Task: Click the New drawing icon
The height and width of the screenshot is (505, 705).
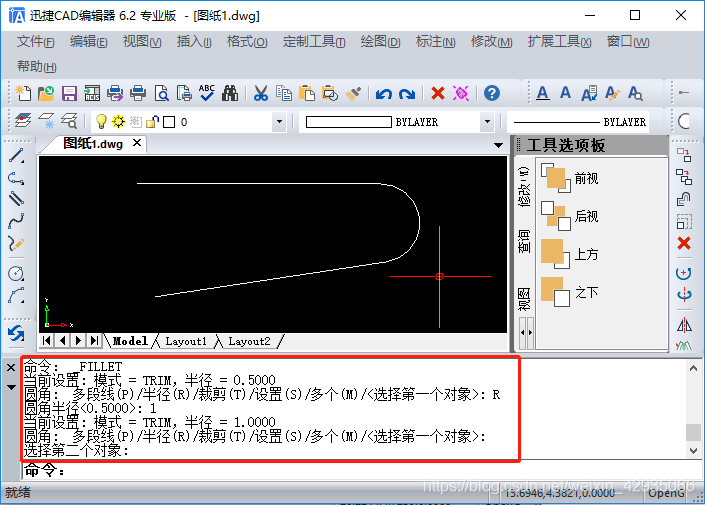Action: (x=23, y=93)
